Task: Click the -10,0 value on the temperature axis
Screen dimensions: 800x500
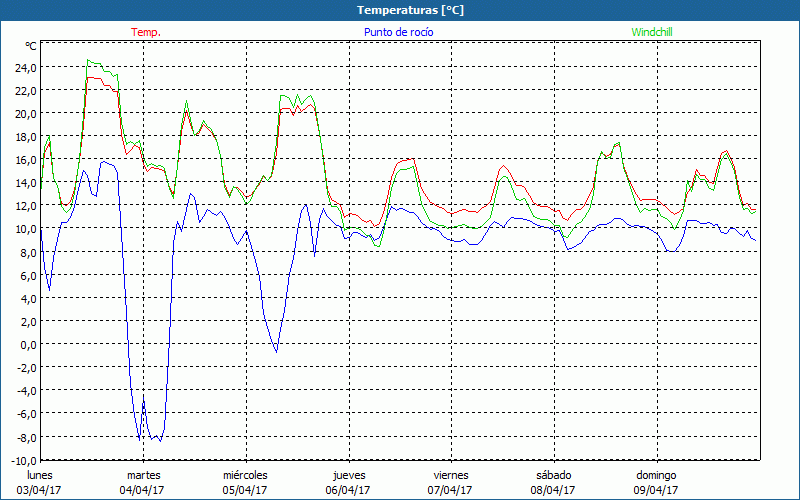Action: pyautogui.click(x=23, y=460)
